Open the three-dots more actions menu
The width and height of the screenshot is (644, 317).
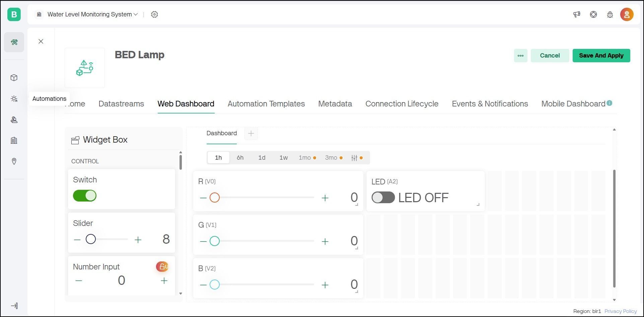[520, 56]
